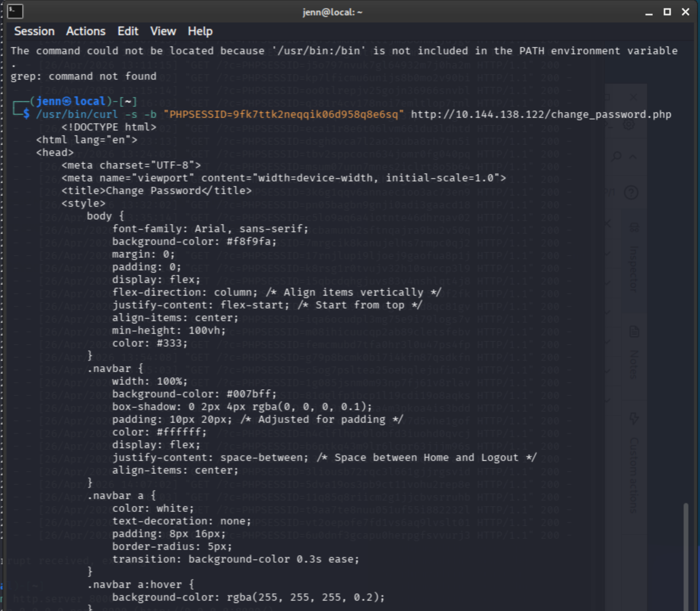Click the window title 'jenn@local: ~'
The height and width of the screenshot is (611, 700).
pos(333,12)
